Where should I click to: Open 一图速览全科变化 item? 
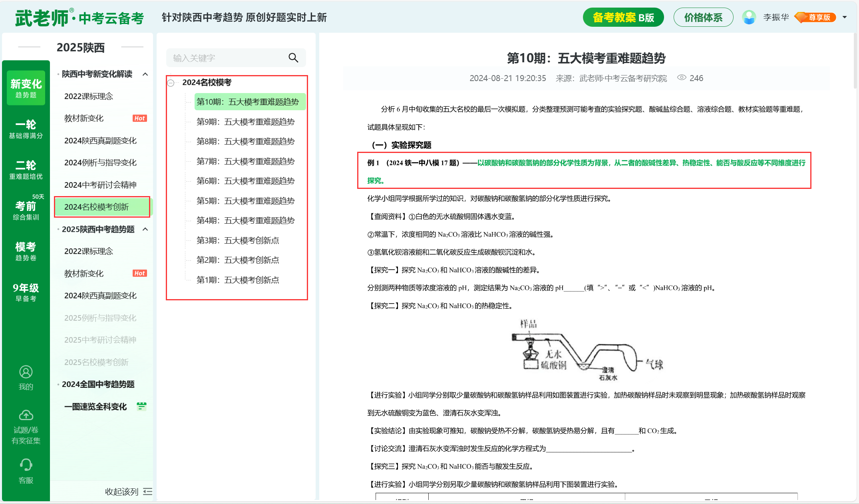pyautogui.click(x=95, y=407)
